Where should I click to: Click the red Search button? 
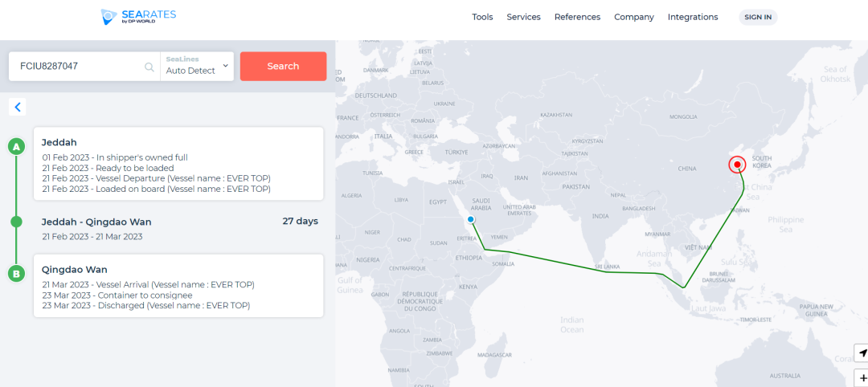coord(283,67)
